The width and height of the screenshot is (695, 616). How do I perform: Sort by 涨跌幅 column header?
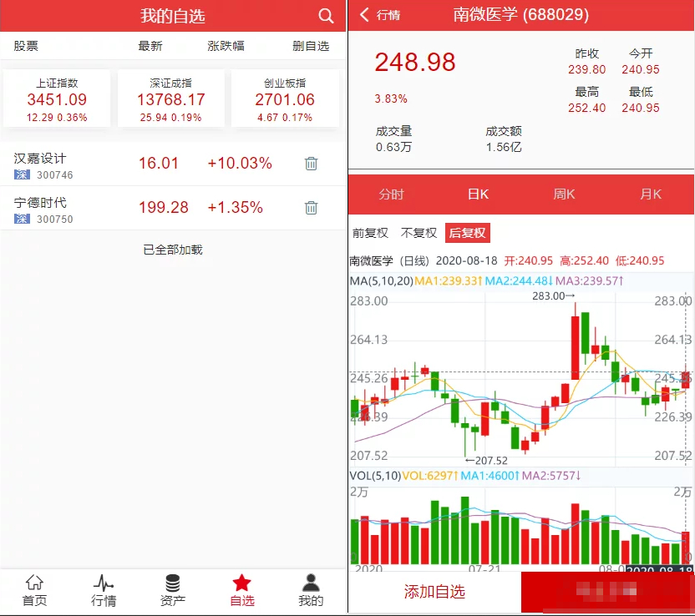click(x=226, y=46)
